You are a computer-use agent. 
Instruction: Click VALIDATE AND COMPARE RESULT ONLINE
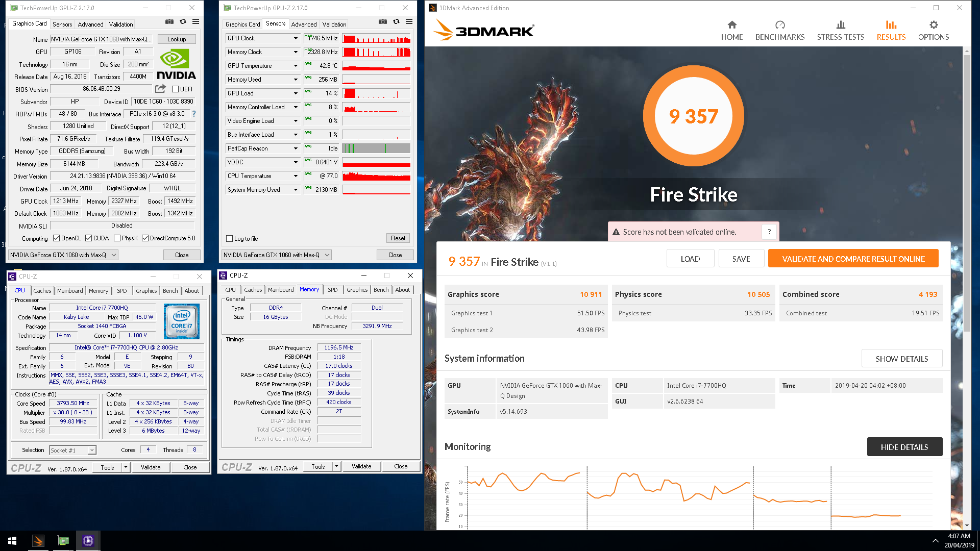coord(853,259)
